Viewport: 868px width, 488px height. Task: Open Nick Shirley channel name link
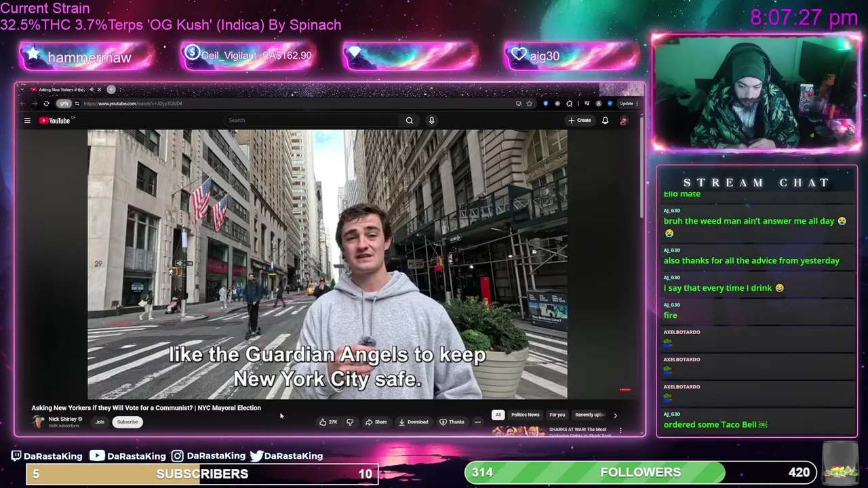pos(62,419)
